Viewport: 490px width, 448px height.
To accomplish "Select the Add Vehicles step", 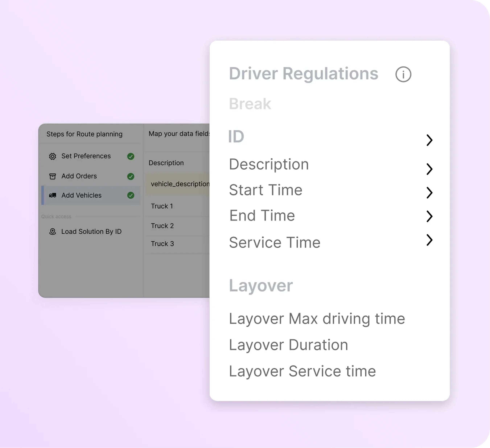I will 91,195.
